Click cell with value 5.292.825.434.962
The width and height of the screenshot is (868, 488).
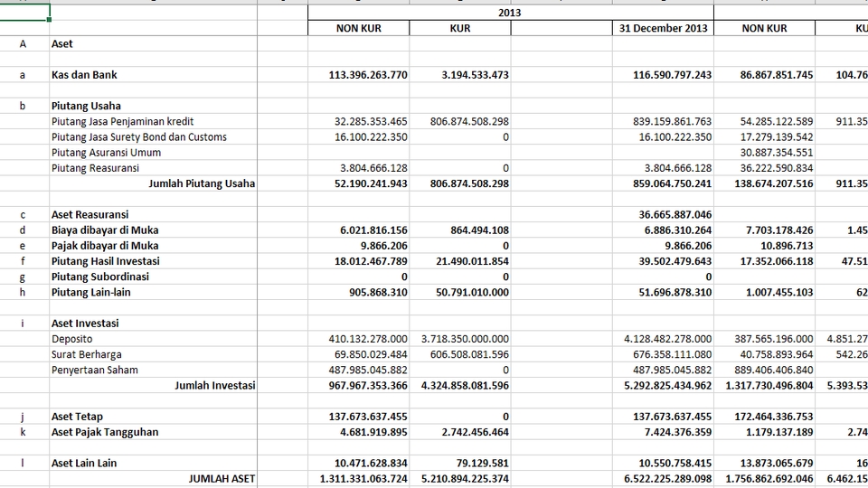coord(663,385)
